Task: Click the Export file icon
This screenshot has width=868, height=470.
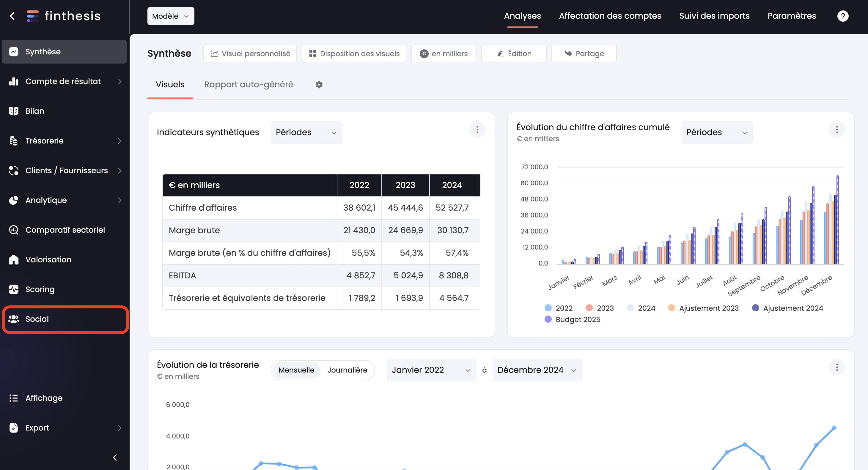Action: (13, 428)
